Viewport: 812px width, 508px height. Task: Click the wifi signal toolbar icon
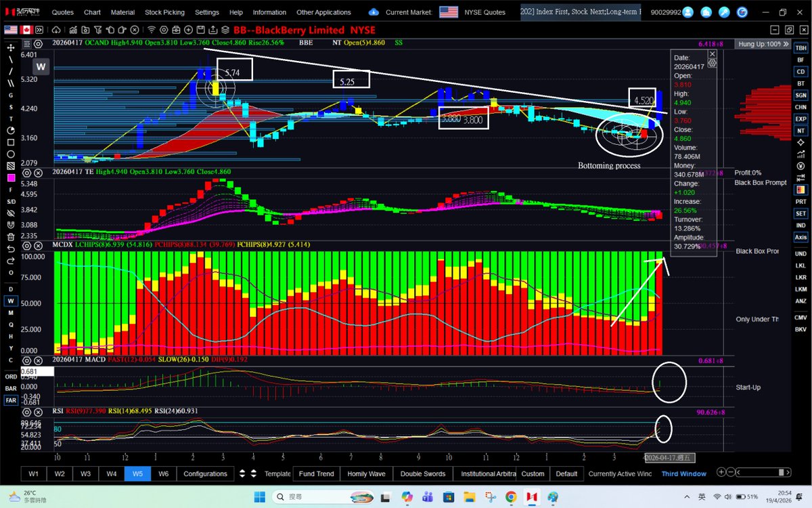(152, 30)
